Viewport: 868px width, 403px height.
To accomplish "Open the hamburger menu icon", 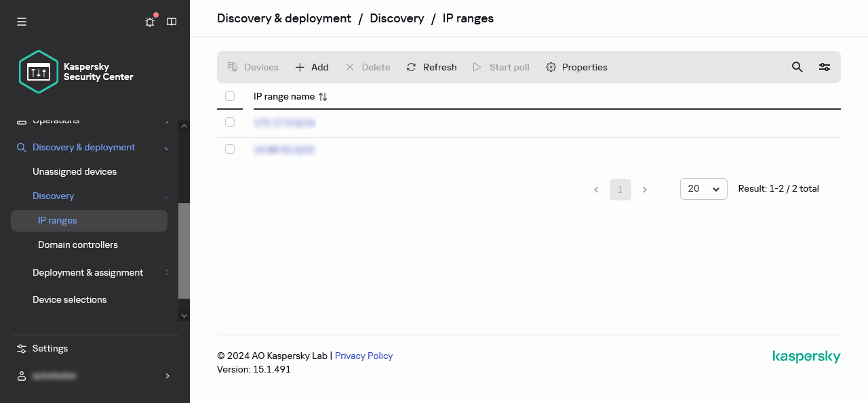I will [22, 22].
